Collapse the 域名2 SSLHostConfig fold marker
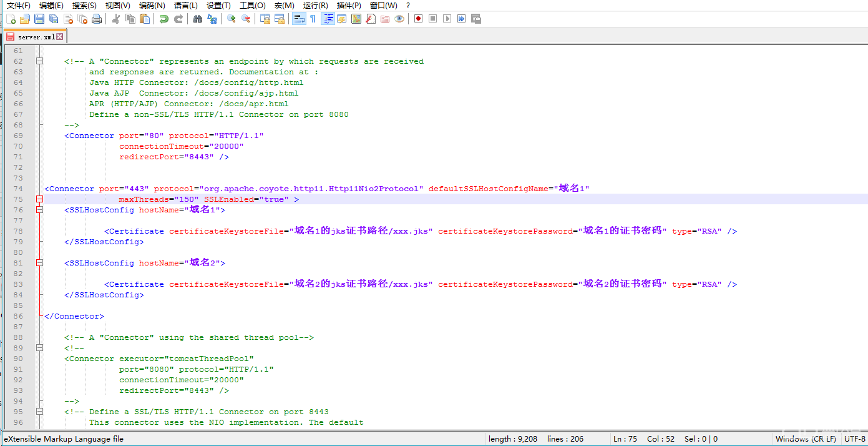868x446 pixels. pyautogui.click(x=39, y=263)
